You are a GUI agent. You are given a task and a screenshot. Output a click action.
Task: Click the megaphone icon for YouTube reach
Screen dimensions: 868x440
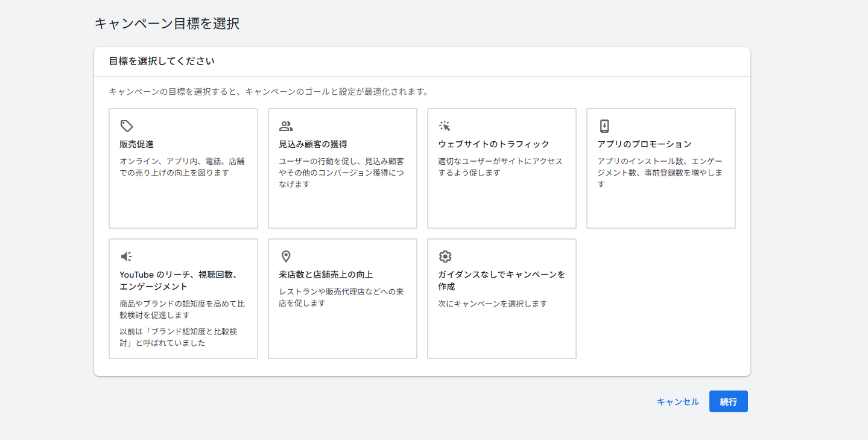point(127,257)
